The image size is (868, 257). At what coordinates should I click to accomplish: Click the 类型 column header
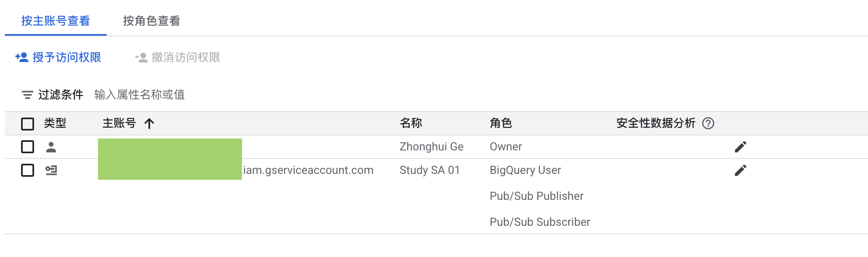pos(55,123)
